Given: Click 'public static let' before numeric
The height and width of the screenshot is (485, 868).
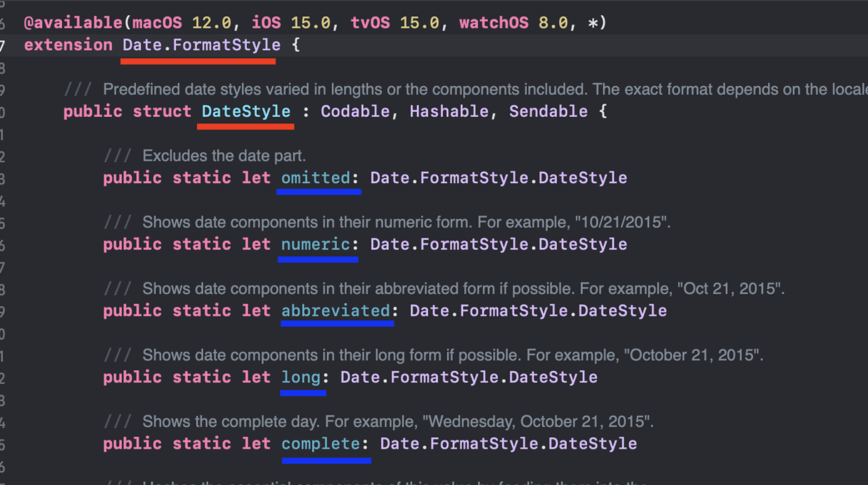Looking at the screenshot, I should click(x=187, y=244).
